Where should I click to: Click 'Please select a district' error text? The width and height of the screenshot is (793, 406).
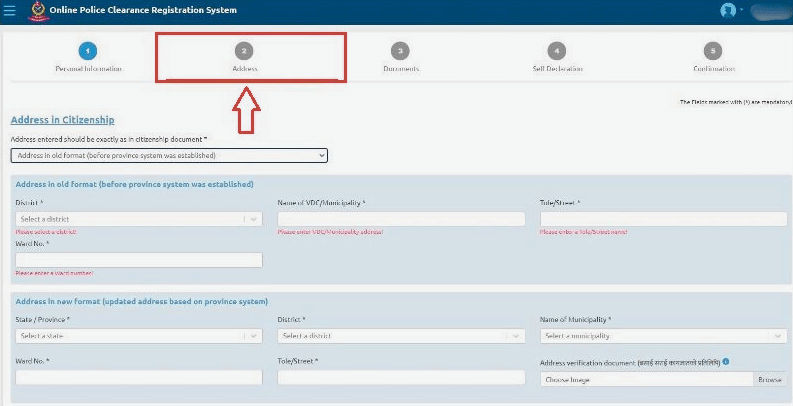click(x=46, y=232)
